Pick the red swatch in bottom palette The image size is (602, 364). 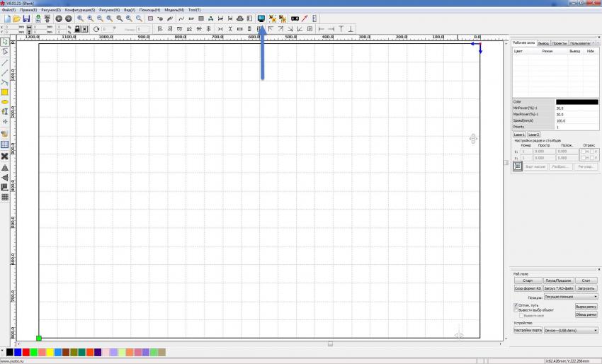coord(26,352)
